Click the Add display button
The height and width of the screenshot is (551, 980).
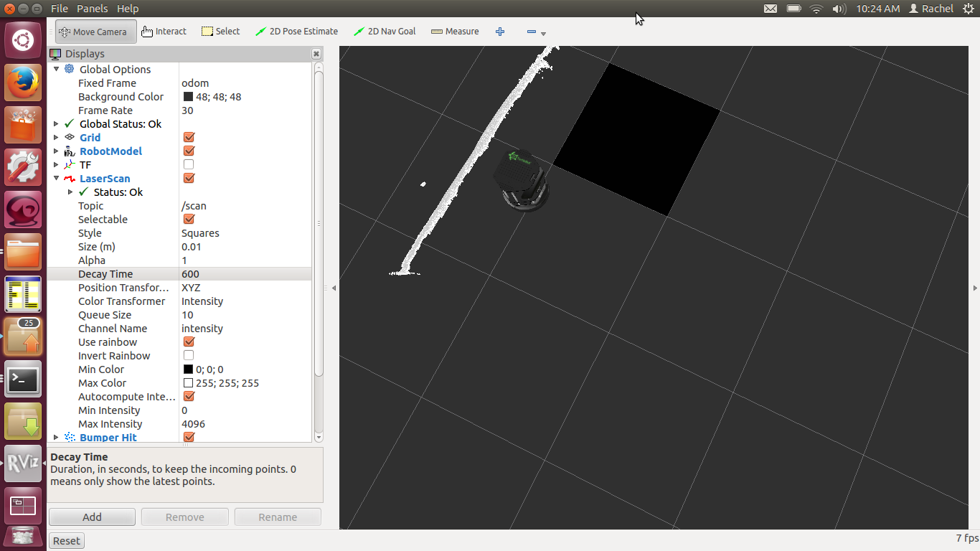[92, 517]
